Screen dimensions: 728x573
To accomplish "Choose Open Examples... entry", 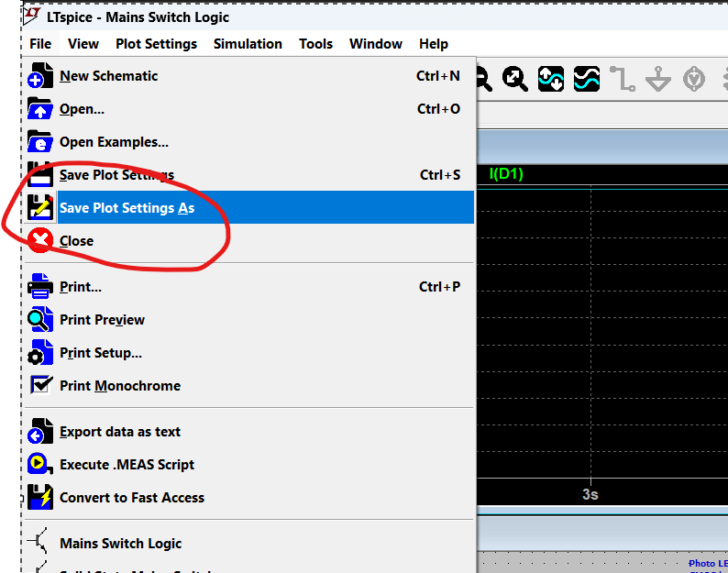I will pos(249,141).
